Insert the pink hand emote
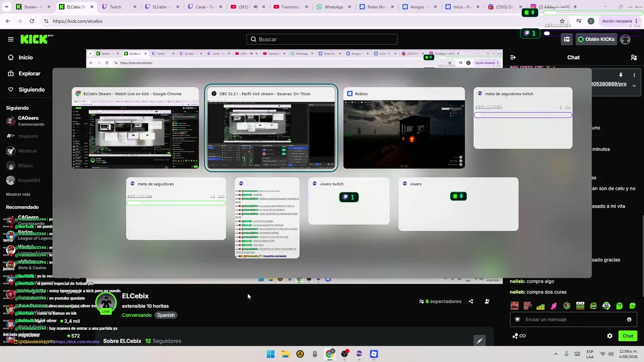The height and width of the screenshot is (362, 644). (x=553, y=306)
